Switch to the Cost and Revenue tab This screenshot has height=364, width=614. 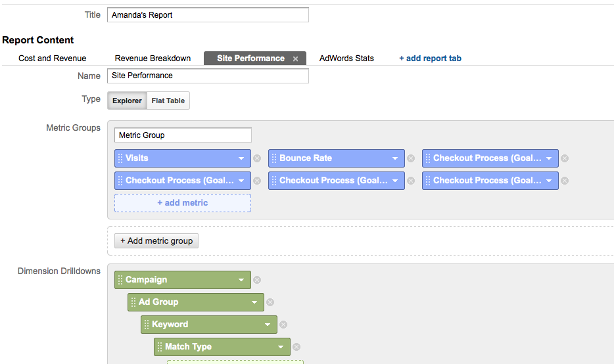pyautogui.click(x=53, y=58)
